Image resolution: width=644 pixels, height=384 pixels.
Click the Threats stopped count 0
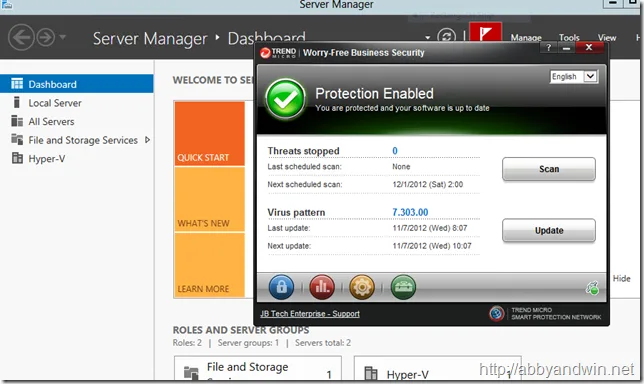pos(395,151)
